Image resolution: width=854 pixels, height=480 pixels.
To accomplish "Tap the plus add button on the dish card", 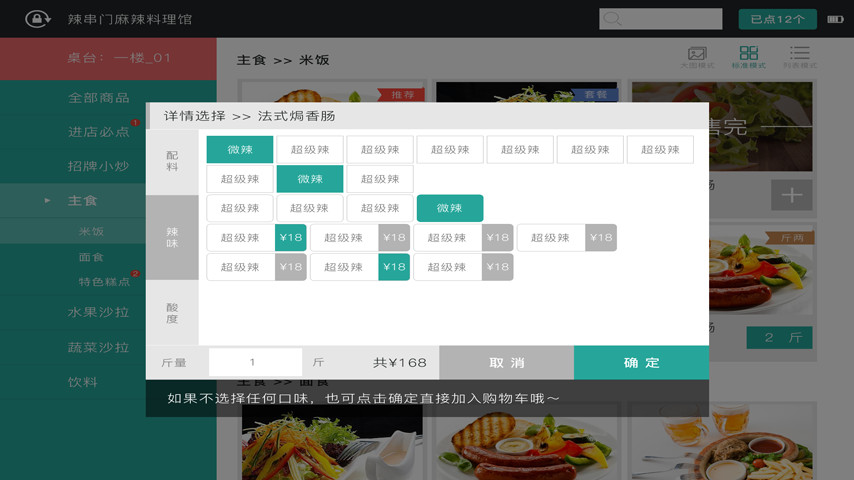I will point(791,195).
